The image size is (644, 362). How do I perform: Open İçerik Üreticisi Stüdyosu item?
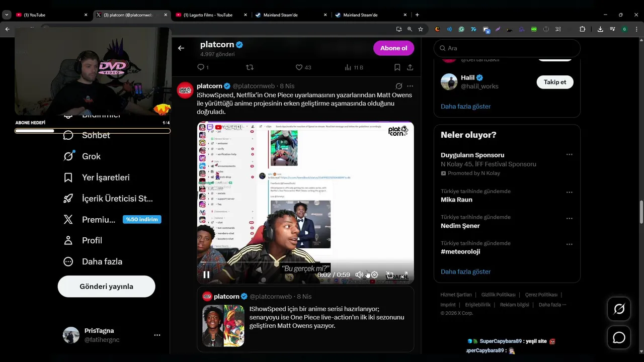tap(108, 199)
